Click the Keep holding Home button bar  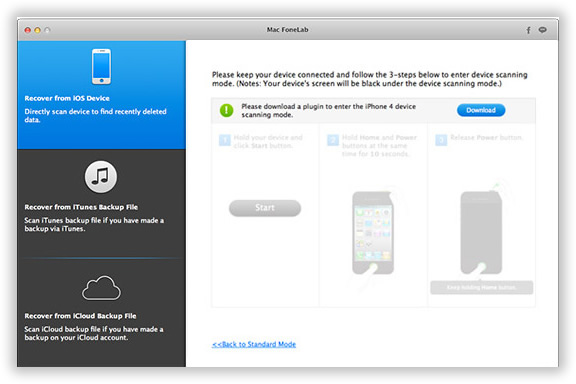pyautogui.click(x=482, y=287)
